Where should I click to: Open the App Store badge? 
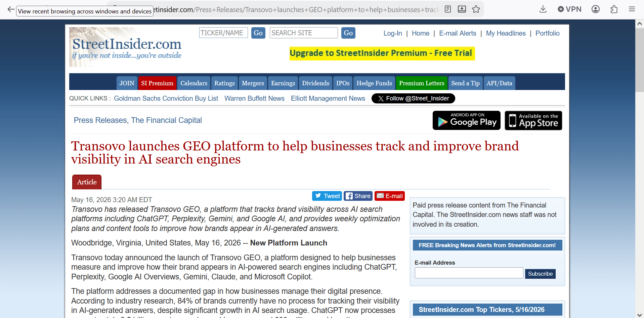coord(533,120)
